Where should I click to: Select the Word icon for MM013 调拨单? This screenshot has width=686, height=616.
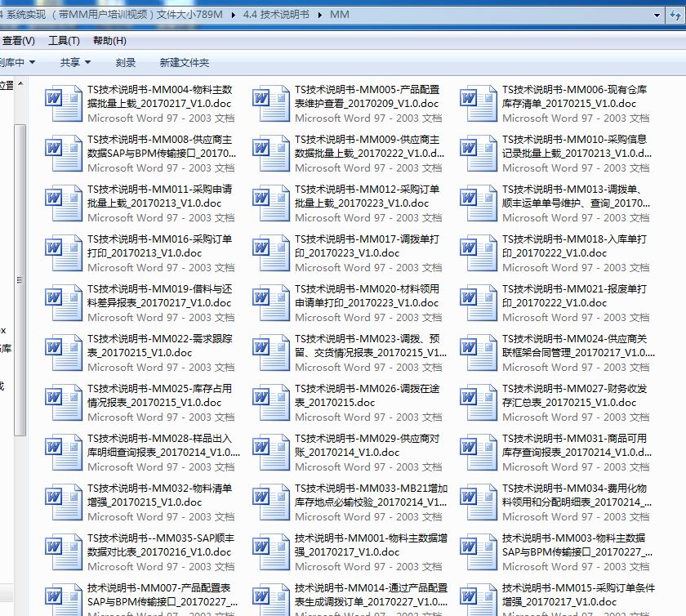point(479,203)
